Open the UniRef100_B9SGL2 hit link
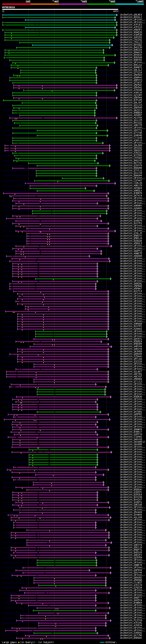 [x=131, y=17]
